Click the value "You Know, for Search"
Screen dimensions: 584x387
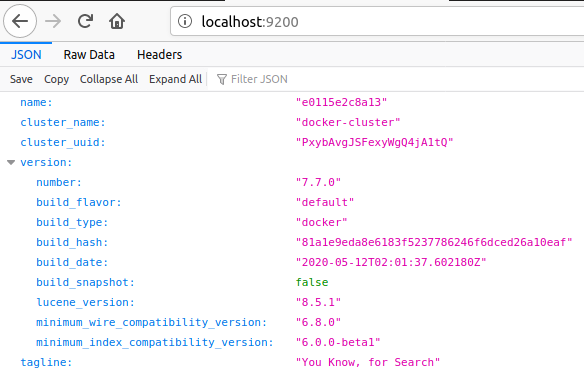(x=368, y=362)
